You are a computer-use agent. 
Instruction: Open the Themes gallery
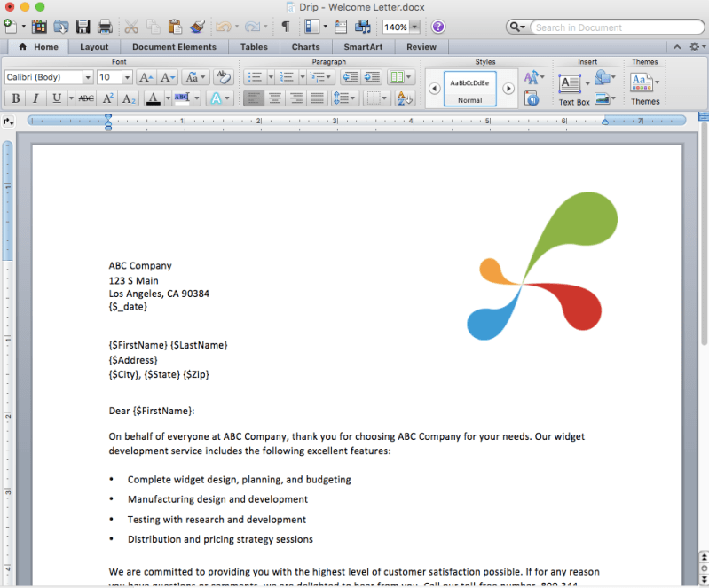tap(645, 90)
